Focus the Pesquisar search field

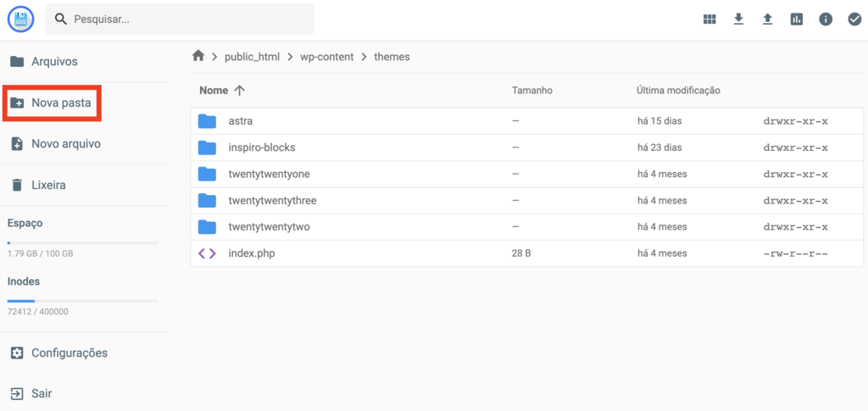point(180,19)
